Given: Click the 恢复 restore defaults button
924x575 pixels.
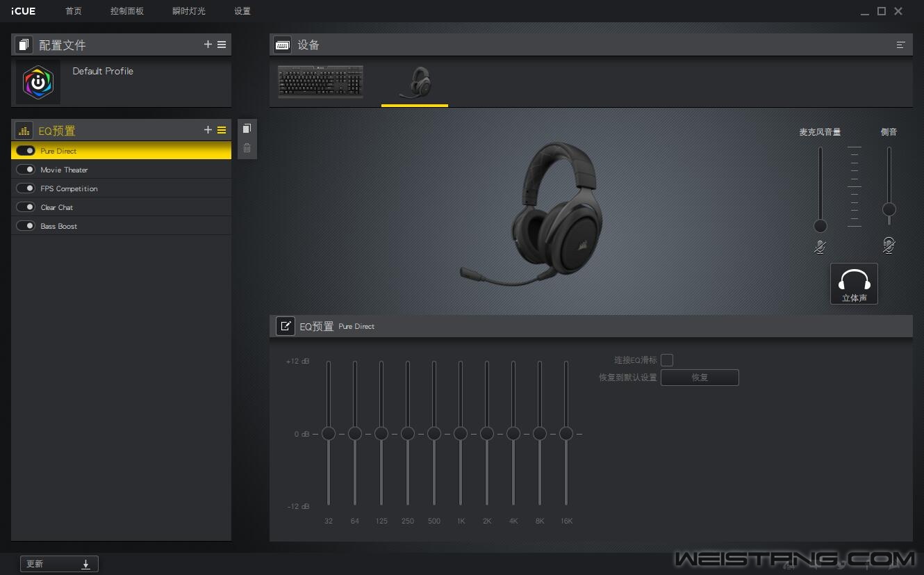Looking at the screenshot, I should pos(700,378).
